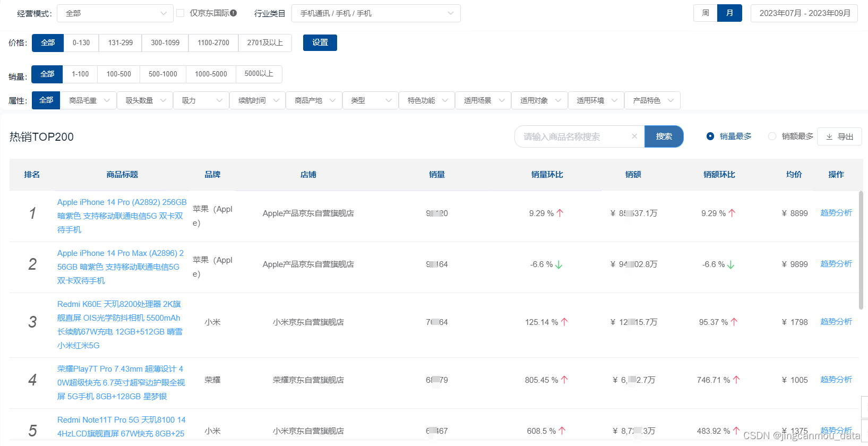
Task: Select sales range 100-500
Action: 118,74
